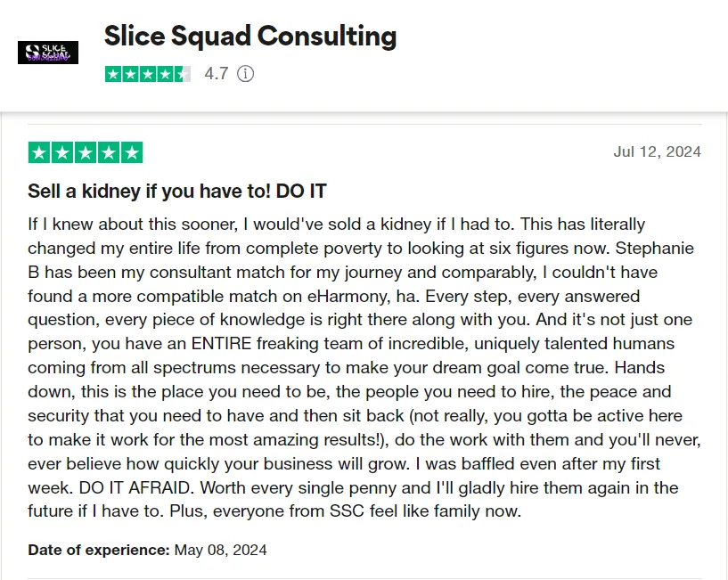Click the May 08, 2024 experience date
This screenshot has height=580, width=728.
tap(220, 550)
